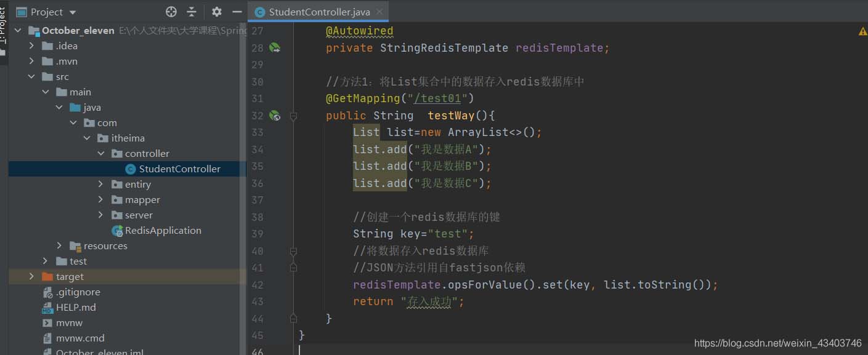Click the request mapping gutter icon on line 32
Screen dimensions: 868x355
275,115
